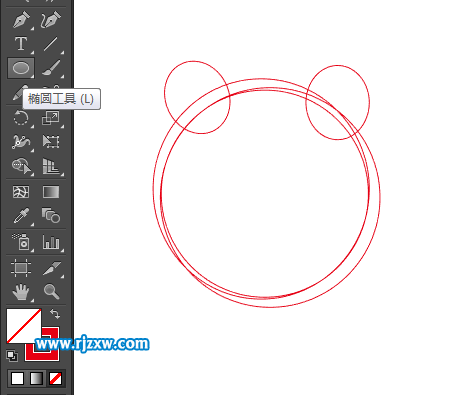This screenshot has width=468, height=395.
Task: Select the Ellipse tool
Action: 21,68
